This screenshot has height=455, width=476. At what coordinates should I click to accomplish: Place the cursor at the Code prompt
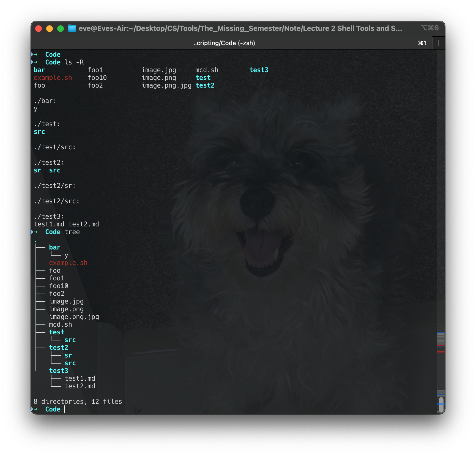pyautogui.click(x=65, y=409)
